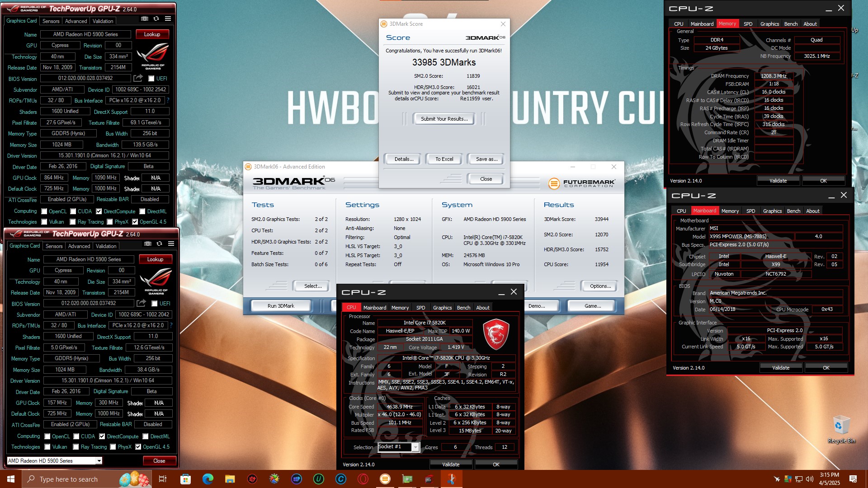868x488 pixels.
Task: Toggle OpenGL 4.5 checkbox in lower GPU-Z window
Action: 138,447
